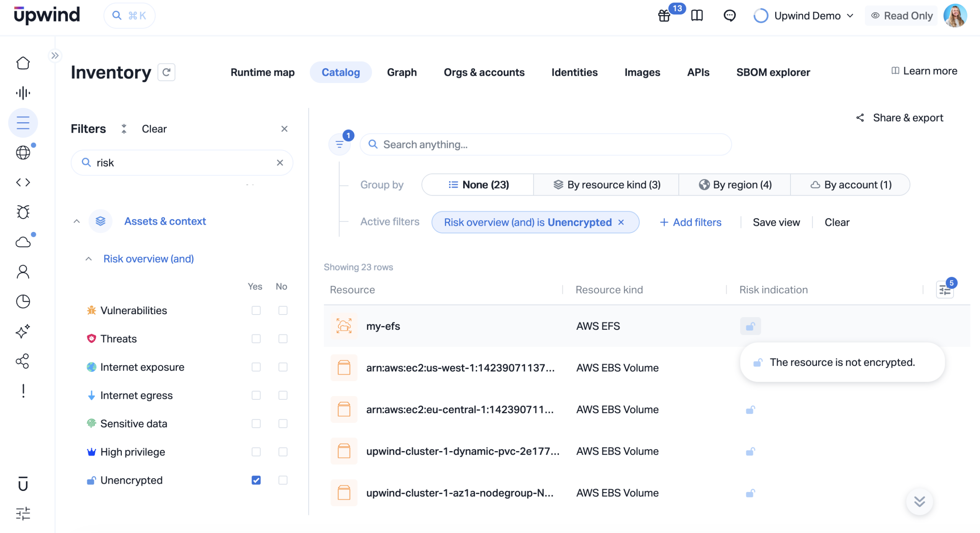Viewport: 980px width, 533px height.
Task: Open the chat bubble icon
Action: point(730,16)
